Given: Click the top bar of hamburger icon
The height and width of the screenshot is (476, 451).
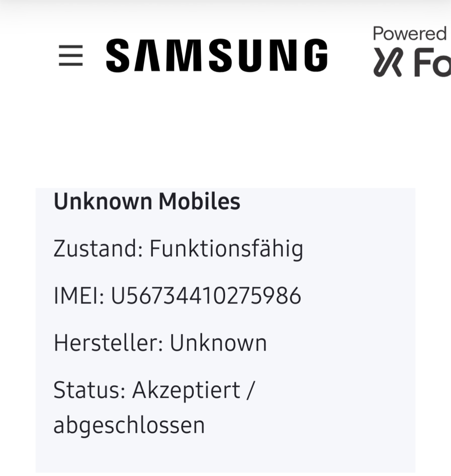Looking at the screenshot, I should pyautogui.click(x=70, y=47).
